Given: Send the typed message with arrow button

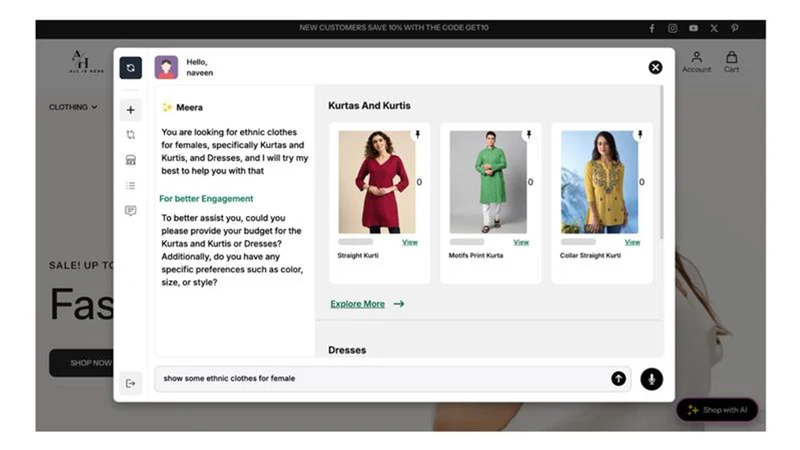Looking at the screenshot, I should coord(618,379).
